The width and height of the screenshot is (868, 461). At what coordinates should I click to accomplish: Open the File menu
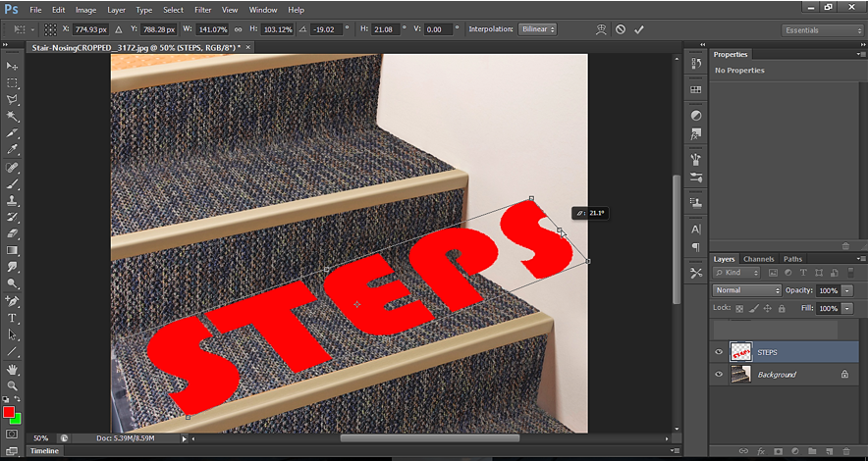[35, 10]
